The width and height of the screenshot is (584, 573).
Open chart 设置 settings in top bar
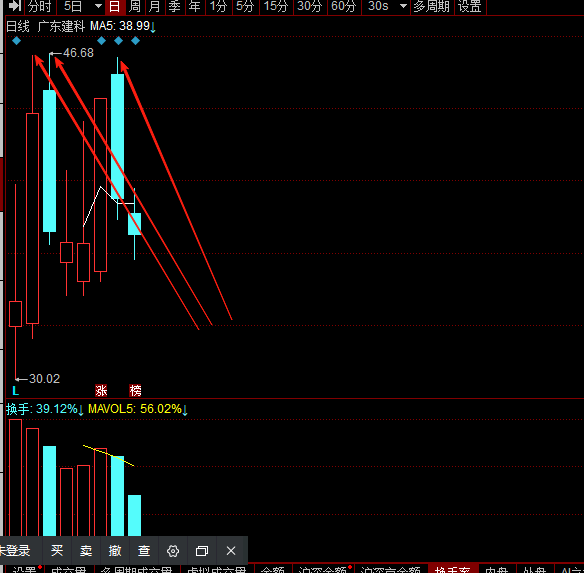pyautogui.click(x=470, y=6)
